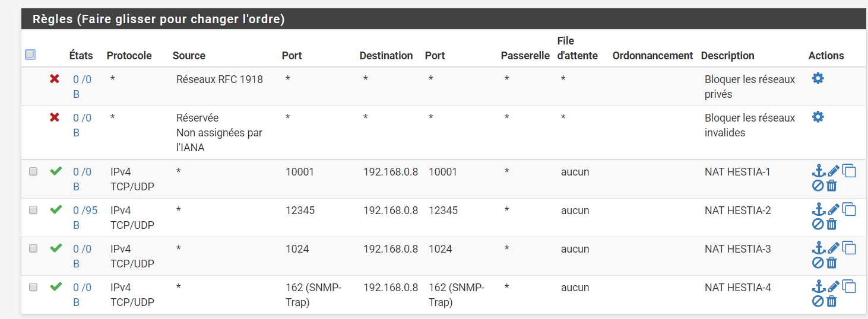Delete the NAT HESTIA-4 rule via trash icon

tap(832, 301)
